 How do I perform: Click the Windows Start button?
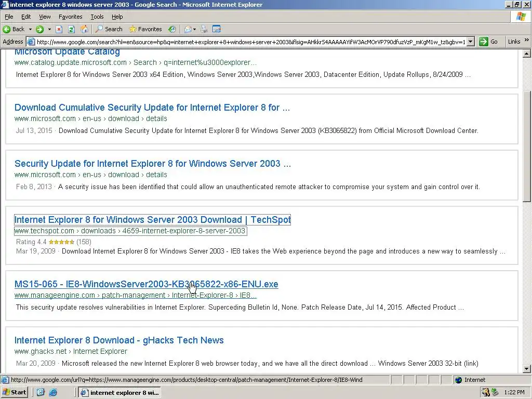tap(14, 392)
